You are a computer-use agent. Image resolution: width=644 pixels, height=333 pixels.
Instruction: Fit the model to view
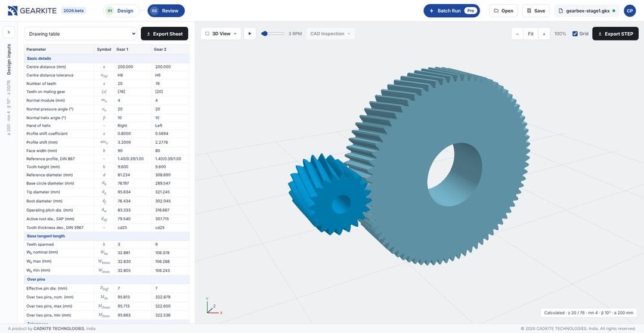pos(531,33)
